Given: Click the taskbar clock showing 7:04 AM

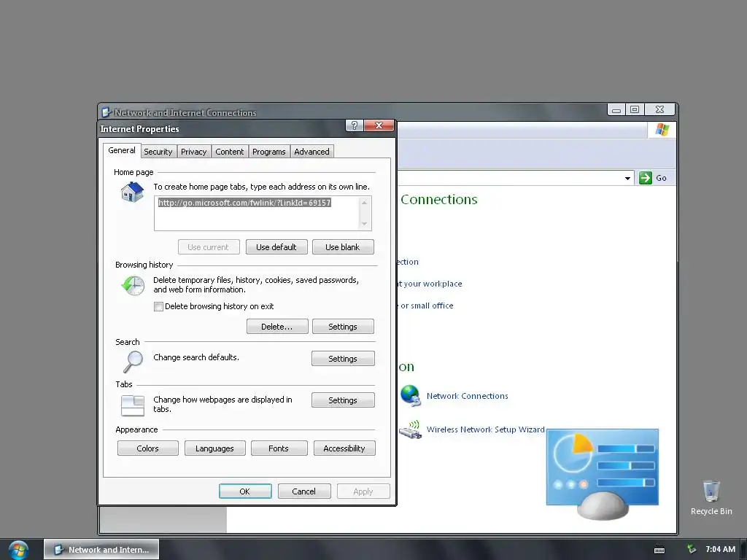Looking at the screenshot, I should click(x=720, y=549).
